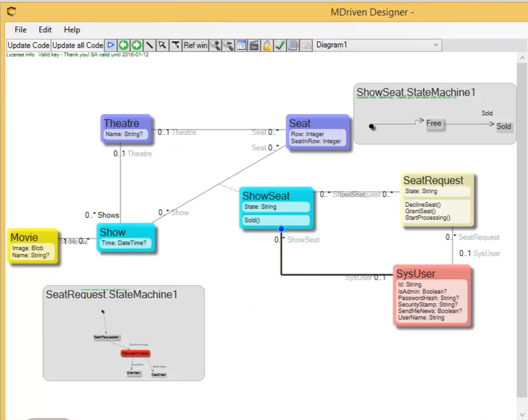Click the green checkmark validation icon
528x420 pixels.
pos(280,45)
